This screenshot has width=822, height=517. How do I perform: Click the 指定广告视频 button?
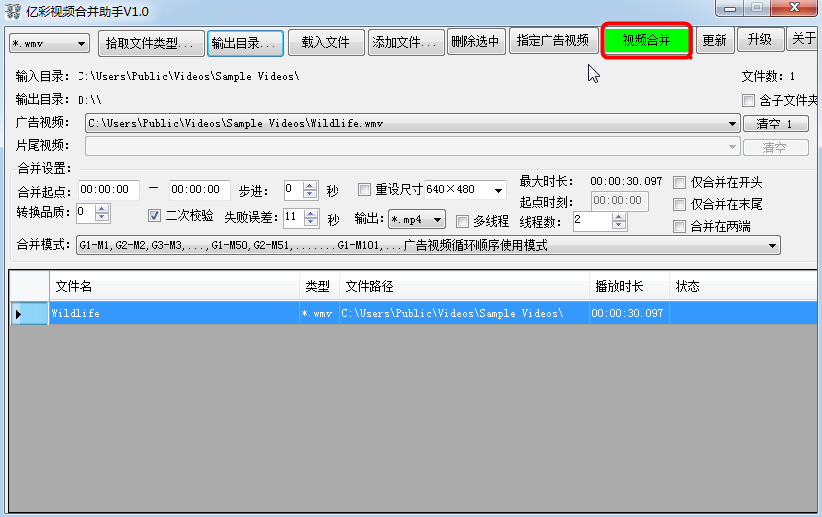pyautogui.click(x=553, y=41)
